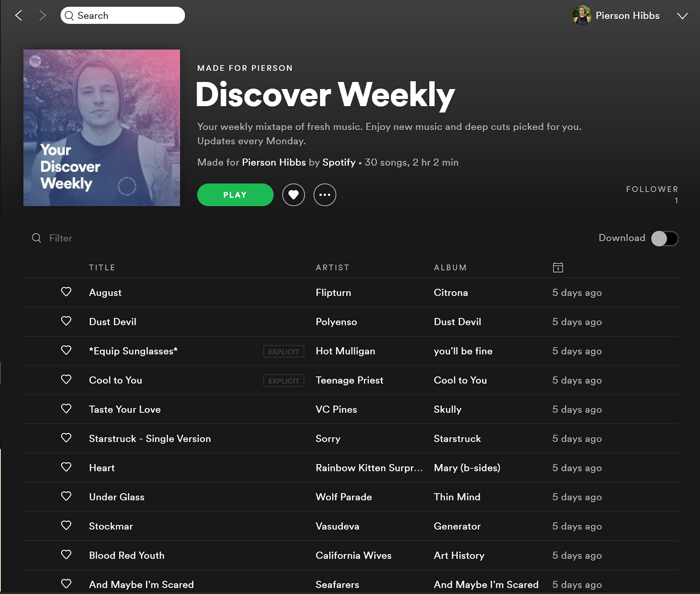Click into the Search field
The image size is (700, 594).
pyautogui.click(x=122, y=16)
